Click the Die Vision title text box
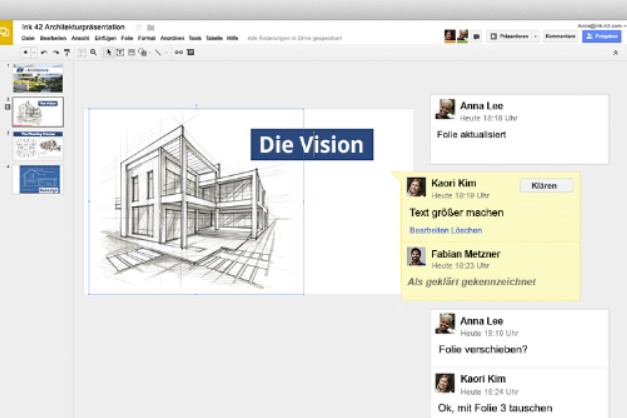 coord(312,144)
